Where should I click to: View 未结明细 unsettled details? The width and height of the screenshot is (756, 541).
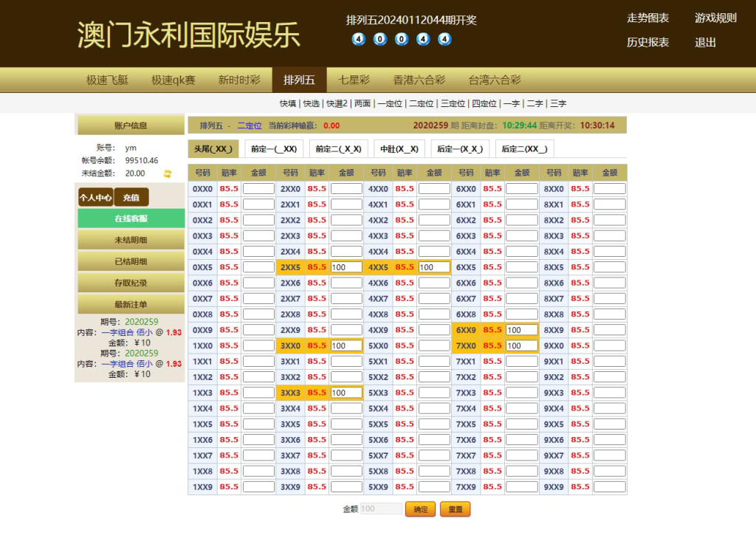coord(130,240)
